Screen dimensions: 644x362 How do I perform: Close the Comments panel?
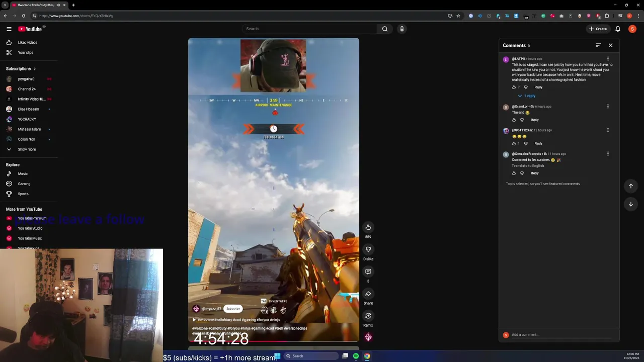(610, 45)
